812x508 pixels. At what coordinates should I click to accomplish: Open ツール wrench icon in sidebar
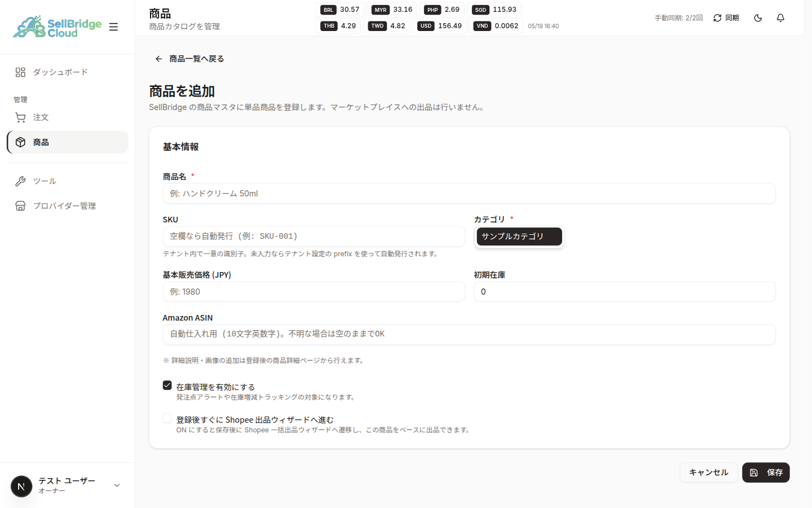20,181
